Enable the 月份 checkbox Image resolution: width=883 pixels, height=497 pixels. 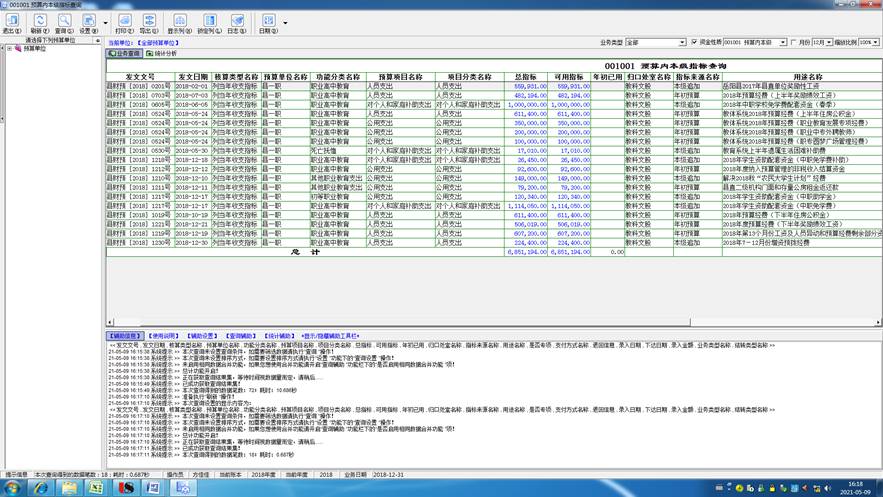[x=793, y=42]
